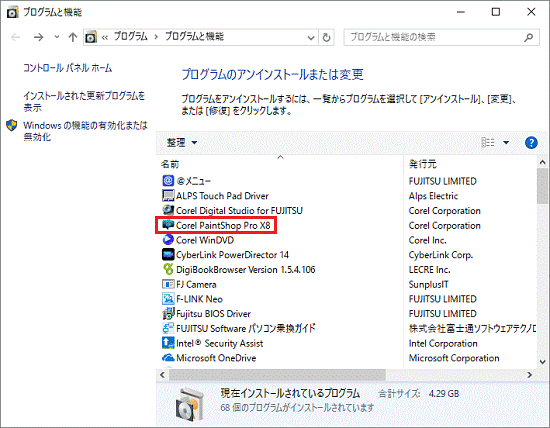
Task: Click the ALPS Touch Pad Driver icon
Action: point(168,195)
